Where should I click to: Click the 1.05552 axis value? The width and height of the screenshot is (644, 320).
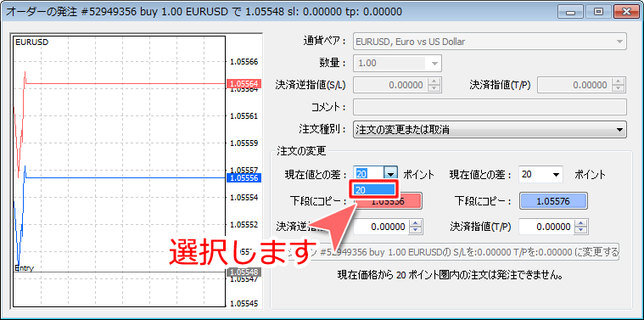point(244,225)
